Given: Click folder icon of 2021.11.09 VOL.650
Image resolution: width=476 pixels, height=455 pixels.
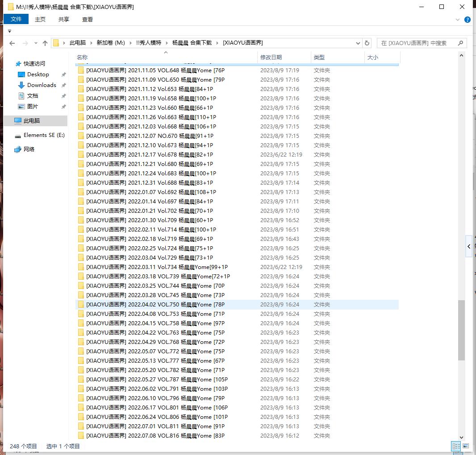Looking at the screenshot, I should coord(81,80).
